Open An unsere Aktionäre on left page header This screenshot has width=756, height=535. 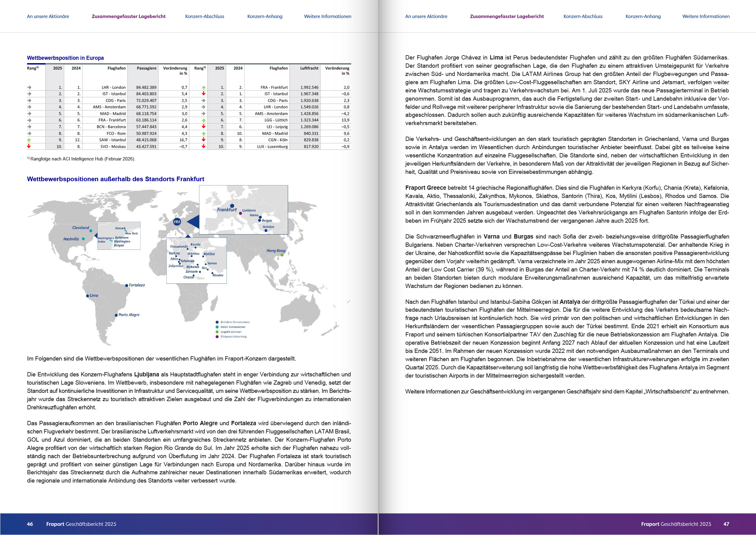pos(48,16)
